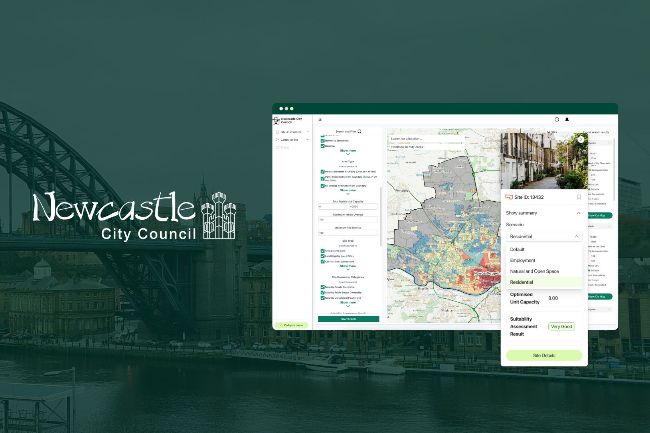
Task: Expand the first sidebar item's chevron
Action: click(308, 132)
